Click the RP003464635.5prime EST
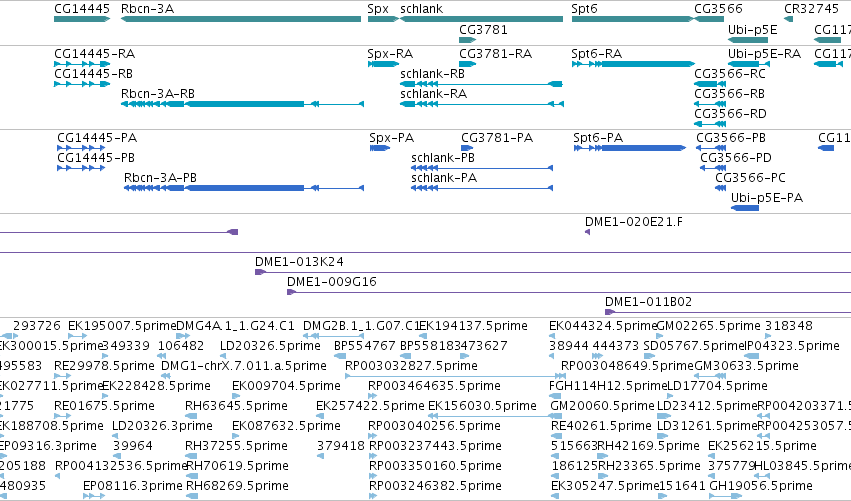 pos(372,396)
